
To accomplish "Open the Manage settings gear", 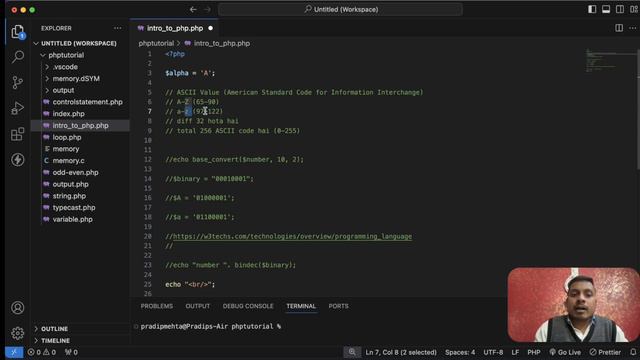I will 18,333.
